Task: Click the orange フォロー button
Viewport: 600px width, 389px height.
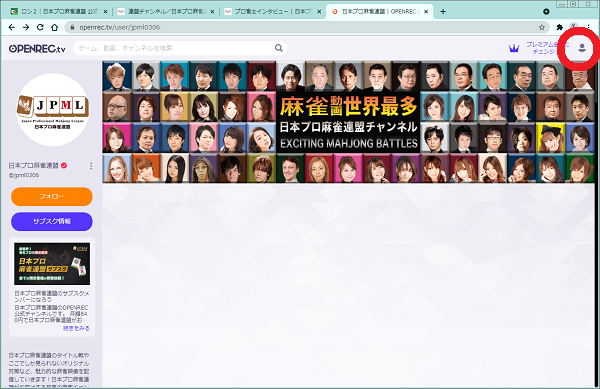Action: tap(52, 197)
